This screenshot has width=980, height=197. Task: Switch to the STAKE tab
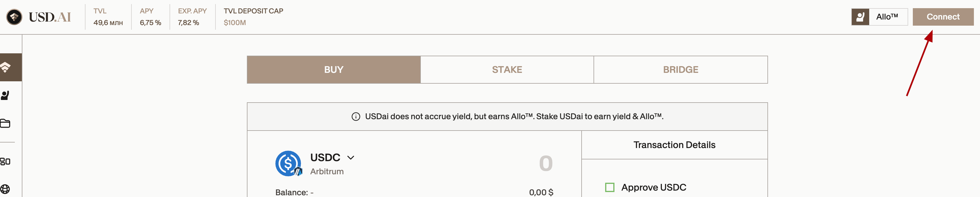[x=507, y=70]
